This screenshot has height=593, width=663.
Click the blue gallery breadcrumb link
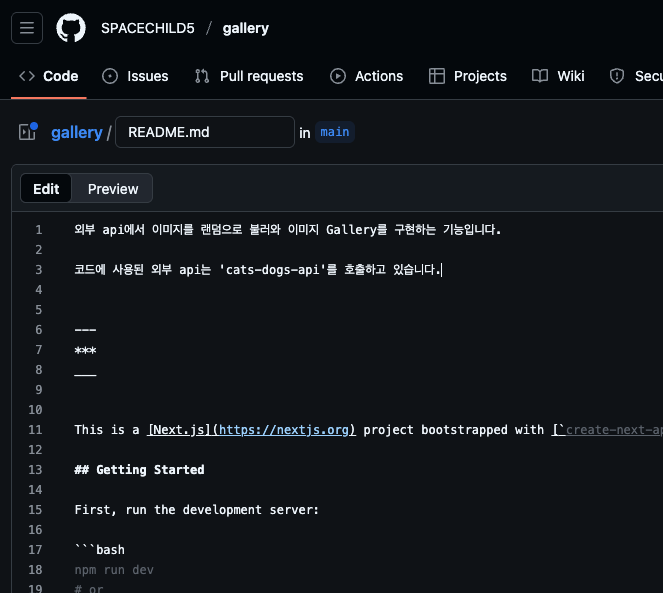coord(77,132)
